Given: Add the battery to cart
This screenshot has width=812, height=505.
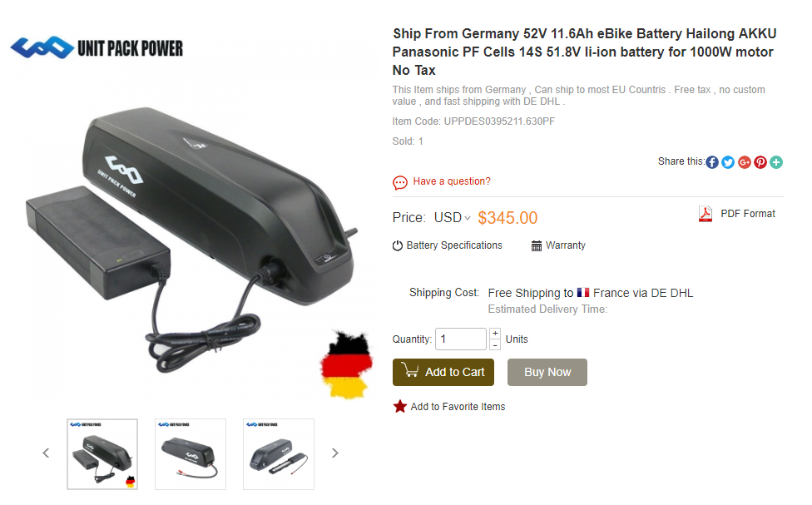Looking at the screenshot, I should click(443, 373).
